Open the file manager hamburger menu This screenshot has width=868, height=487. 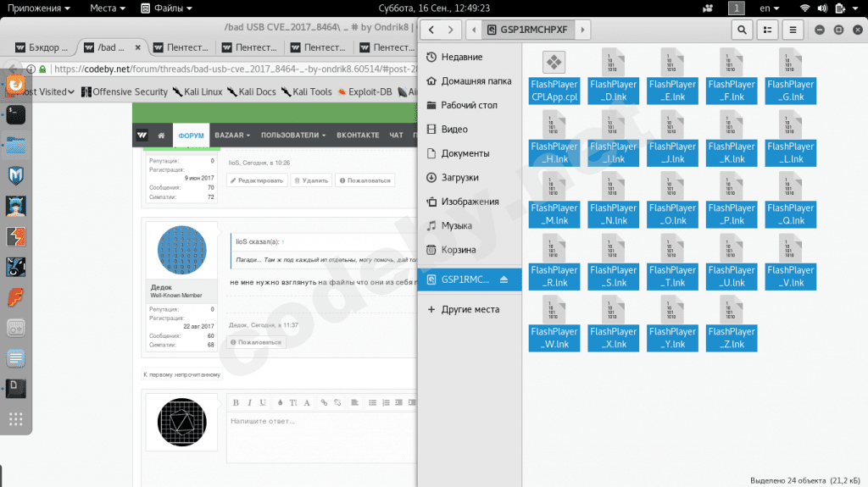(793, 30)
